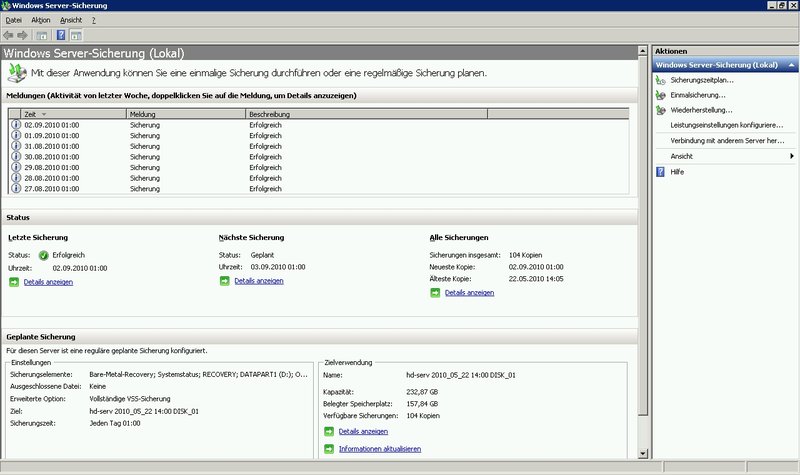
Task: Expand the Ansicht submenu arrow in Aktionen
Action: tap(791, 156)
